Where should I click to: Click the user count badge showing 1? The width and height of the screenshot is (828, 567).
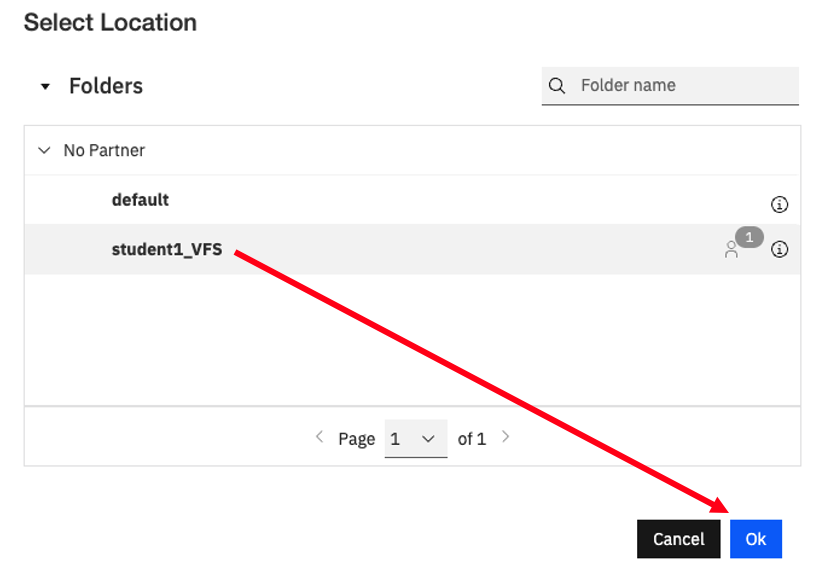749,237
